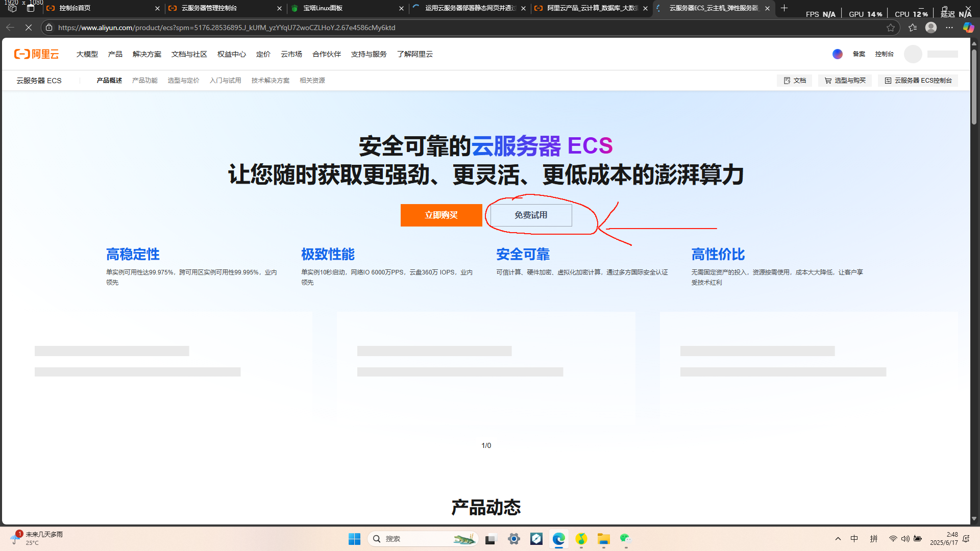Open the favorites list icon

[x=913, y=28]
